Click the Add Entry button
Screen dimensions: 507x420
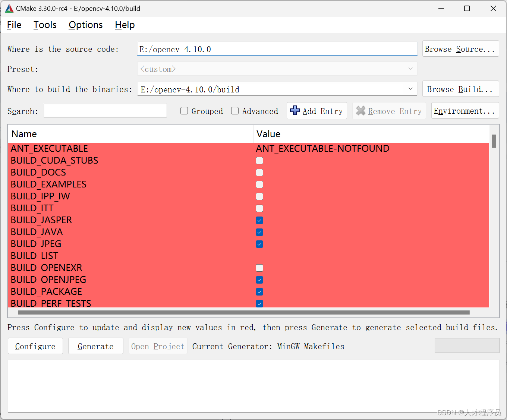point(317,111)
